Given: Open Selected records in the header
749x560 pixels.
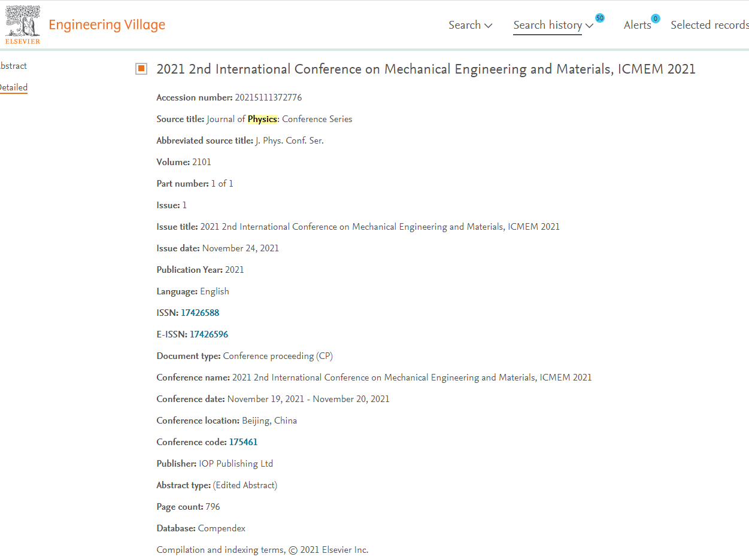Looking at the screenshot, I should (x=709, y=25).
